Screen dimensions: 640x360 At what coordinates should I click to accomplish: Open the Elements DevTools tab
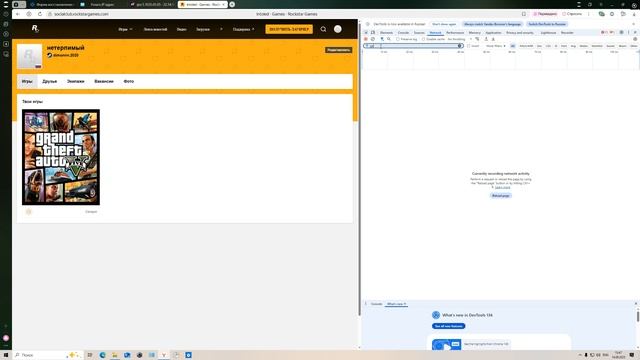(386, 33)
